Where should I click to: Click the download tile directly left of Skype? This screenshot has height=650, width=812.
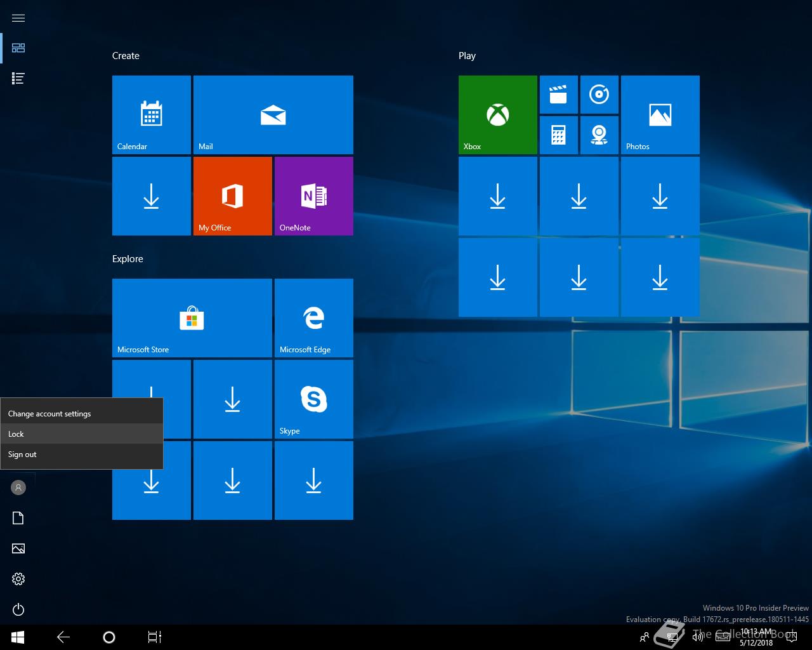[x=233, y=399]
